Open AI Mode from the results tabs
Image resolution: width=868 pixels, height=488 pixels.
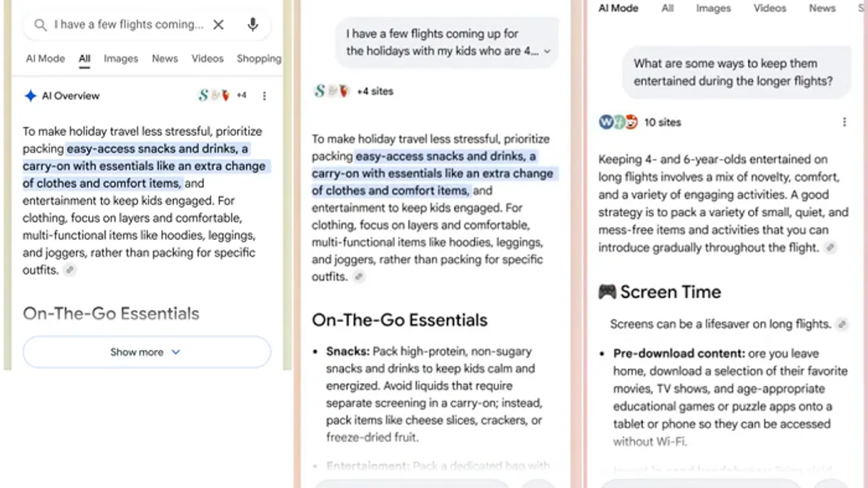(x=45, y=59)
